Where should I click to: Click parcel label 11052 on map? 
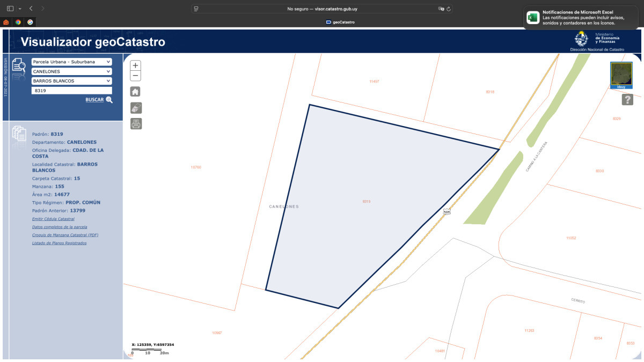click(571, 238)
